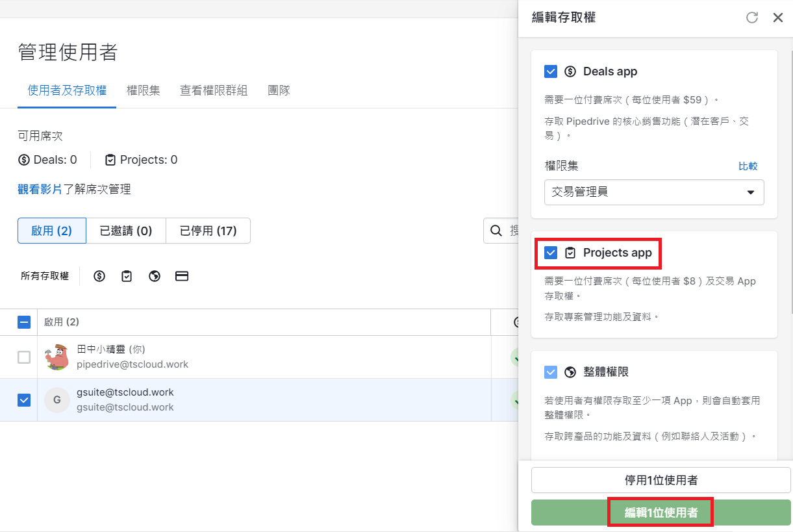Click the Projects app clipboard icon in panel
The height and width of the screenshot is (532, 793).
tap(570, 253)
